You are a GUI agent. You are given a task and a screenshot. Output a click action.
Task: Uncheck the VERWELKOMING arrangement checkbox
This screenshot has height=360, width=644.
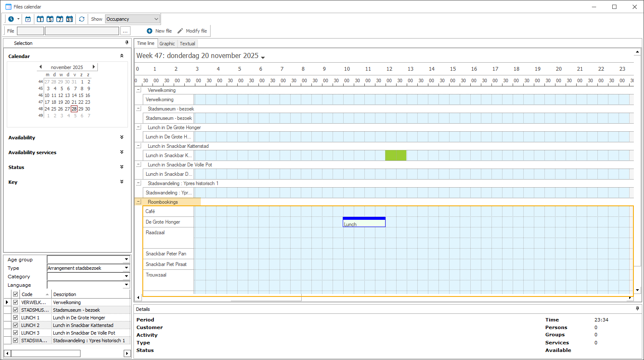(16, 302)
